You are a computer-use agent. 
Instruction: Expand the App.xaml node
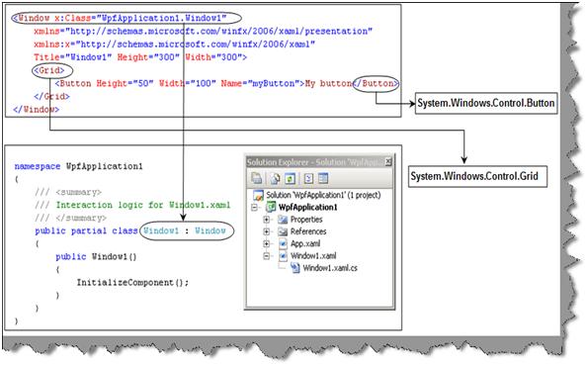pyautogui.click(x=266, y=244)
